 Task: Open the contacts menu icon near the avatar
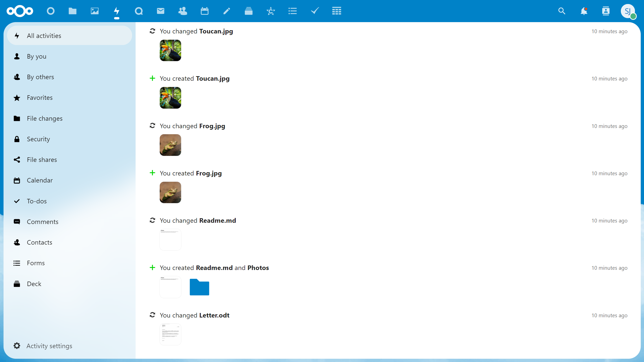606,11
